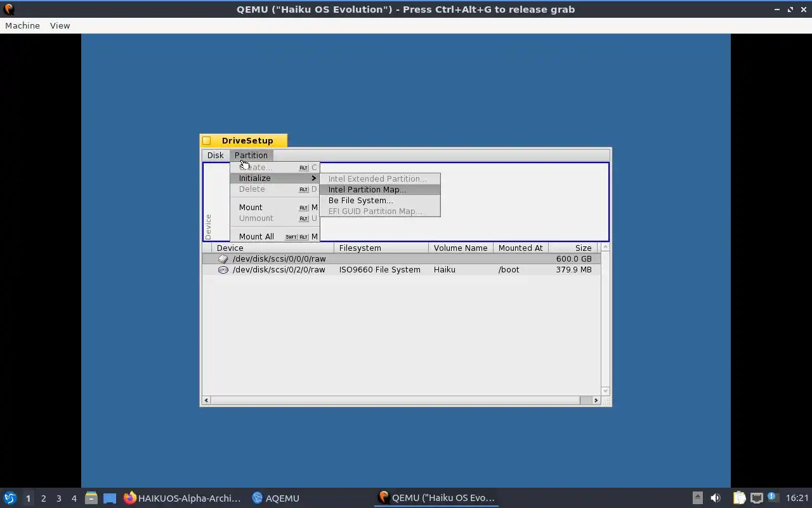Click the DriveSetup window resize corner
The image size is (812, 508).
pos(606,401)
